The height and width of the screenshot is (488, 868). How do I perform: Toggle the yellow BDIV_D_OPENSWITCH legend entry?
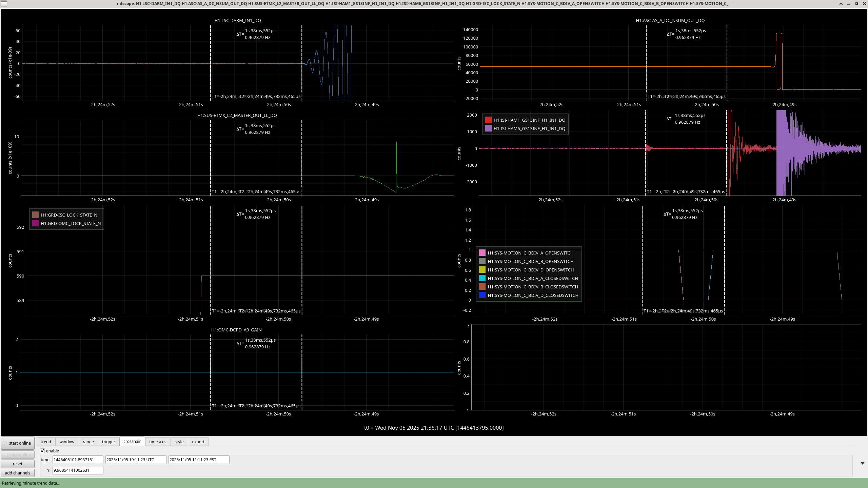point(482,270)
